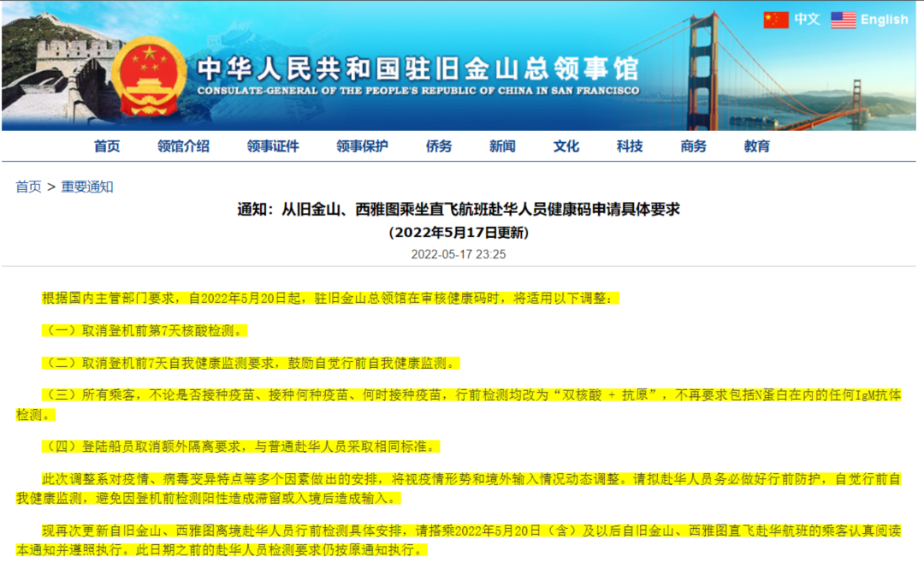The image size is (924, 569).
Task: Go to the 商务 section
Action: click(693, 146)
